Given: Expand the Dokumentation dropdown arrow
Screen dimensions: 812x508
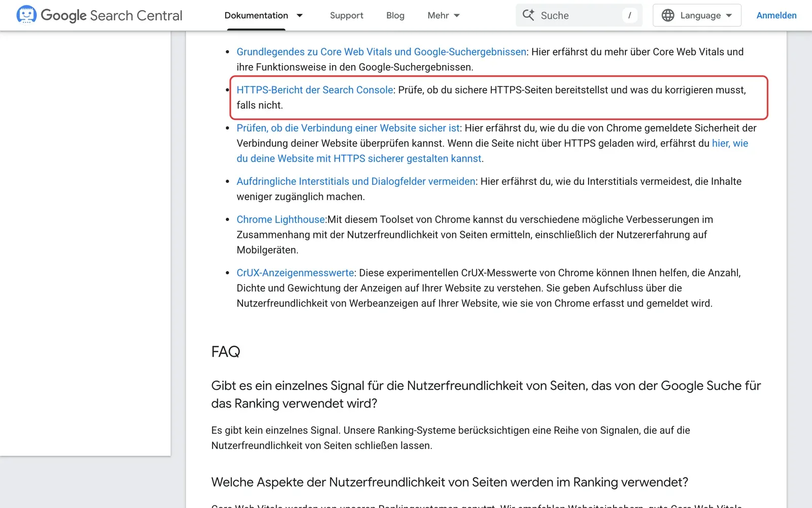Looking at the screenshot, I should [x=299, y=15].
